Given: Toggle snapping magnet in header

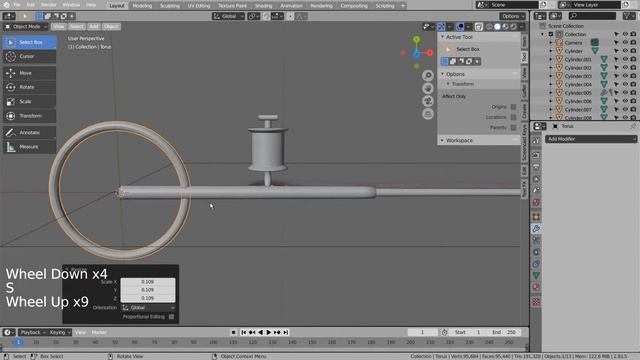Looking at the screenshot, I should click(266, 16).
